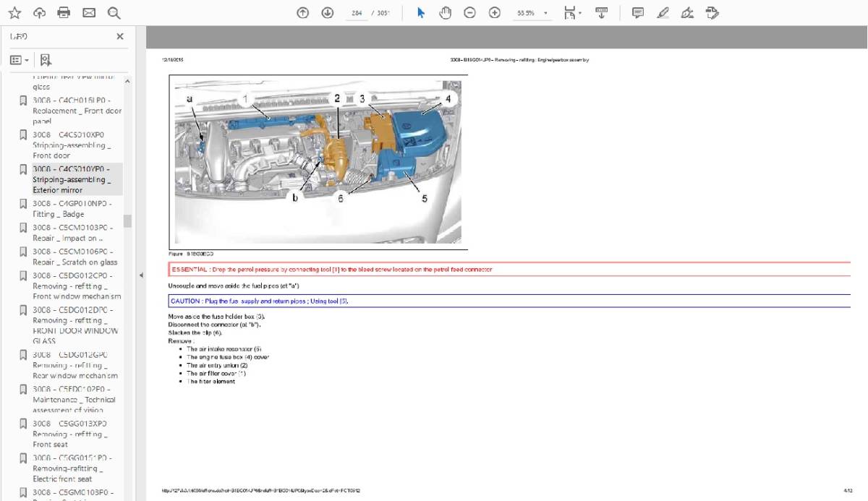Click the bookmarks scrollbar up arrow

coord(128,80)
